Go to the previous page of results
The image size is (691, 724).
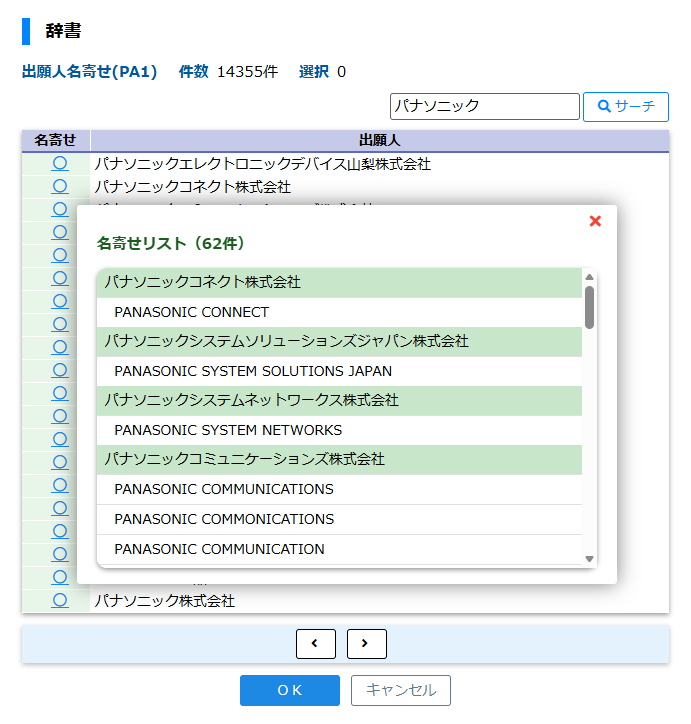pyautogui.click(x=316, y=643)
